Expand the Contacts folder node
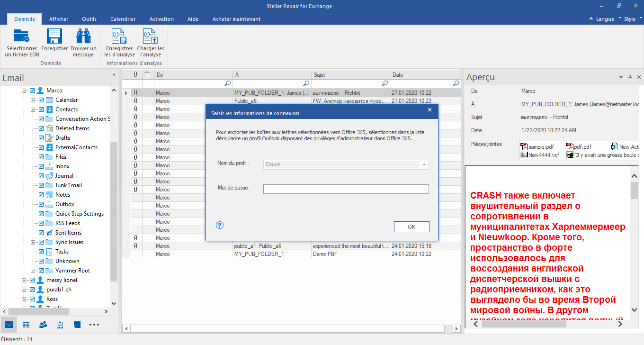 coord(33,109)
